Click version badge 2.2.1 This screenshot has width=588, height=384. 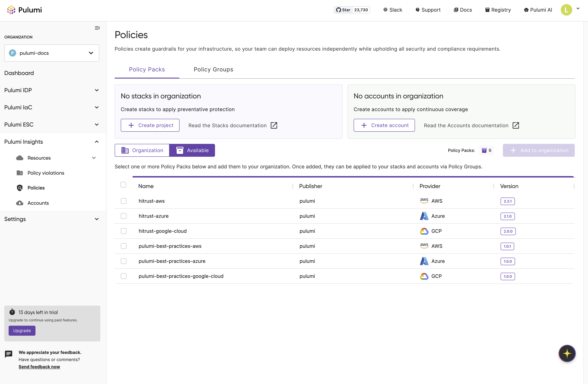(x=508, y=201)
